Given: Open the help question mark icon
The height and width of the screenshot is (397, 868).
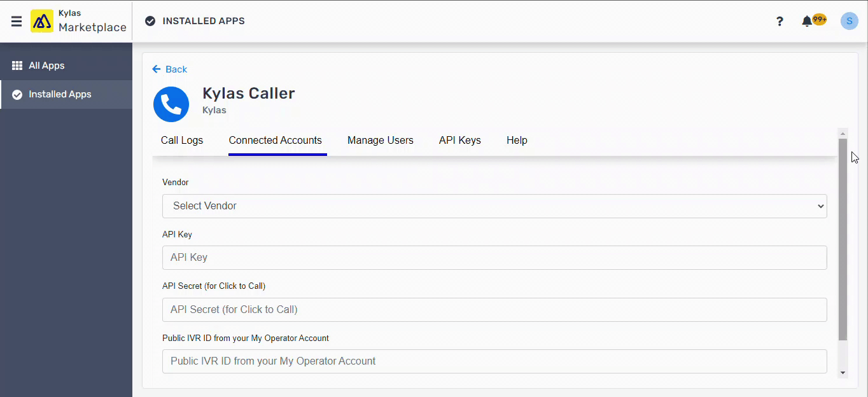Looking at the screenshot, I should coord(780,21).
